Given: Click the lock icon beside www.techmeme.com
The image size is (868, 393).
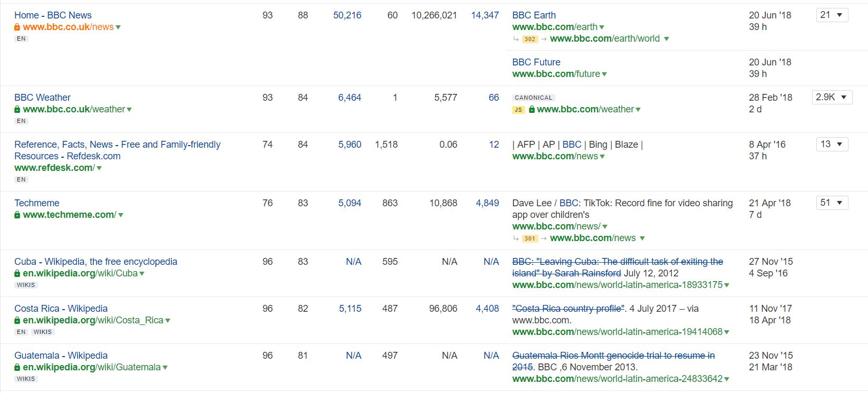Looking at the screenshot, I should click(x=17, y=215).
